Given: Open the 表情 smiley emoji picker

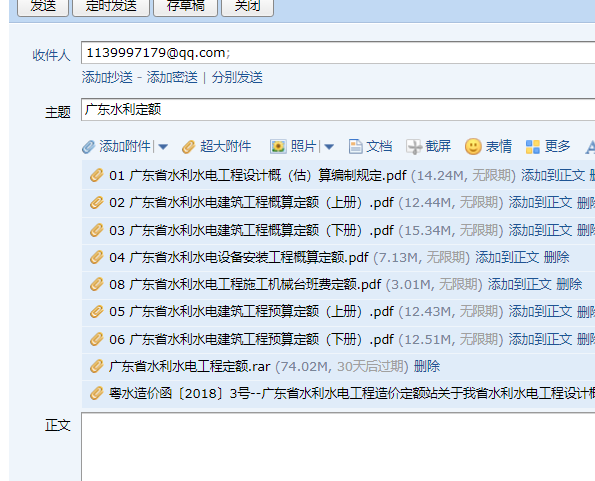Looking at the screenshot, I should point(473,146).
